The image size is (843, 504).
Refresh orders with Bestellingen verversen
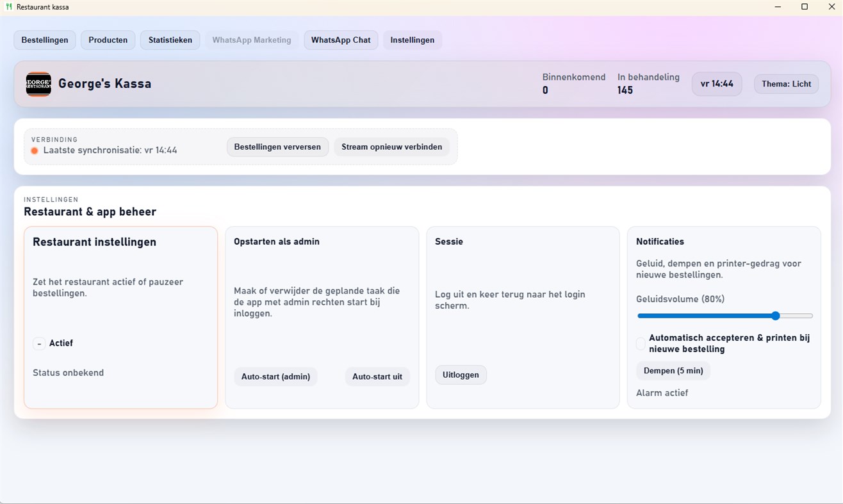coord(277,147)
